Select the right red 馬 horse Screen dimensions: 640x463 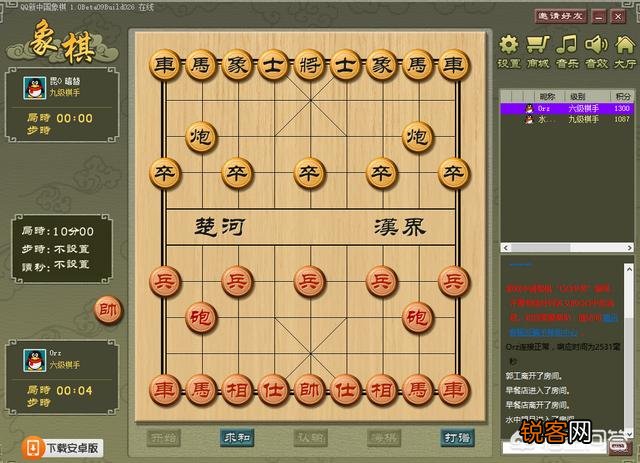(418, 390)
